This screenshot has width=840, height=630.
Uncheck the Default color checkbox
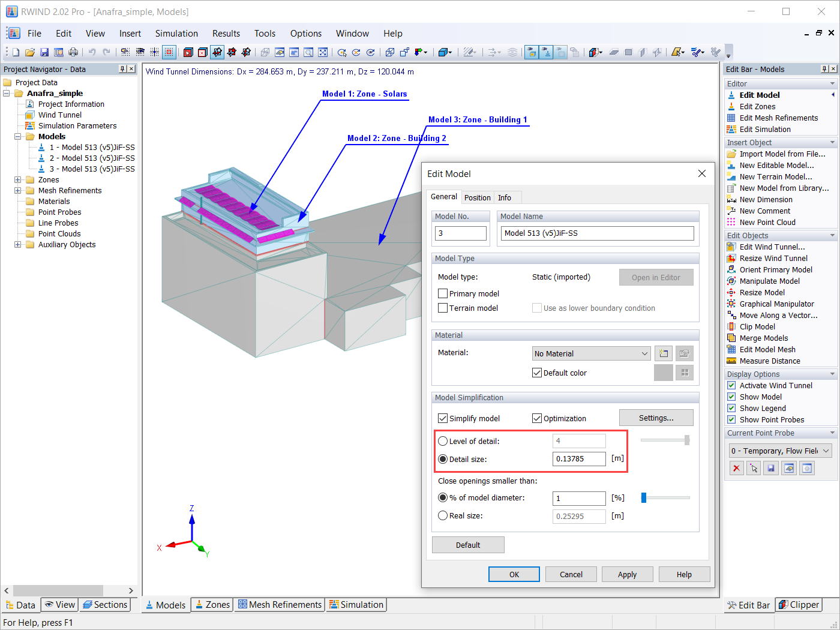pyautogui.click(x=537, y=373)
